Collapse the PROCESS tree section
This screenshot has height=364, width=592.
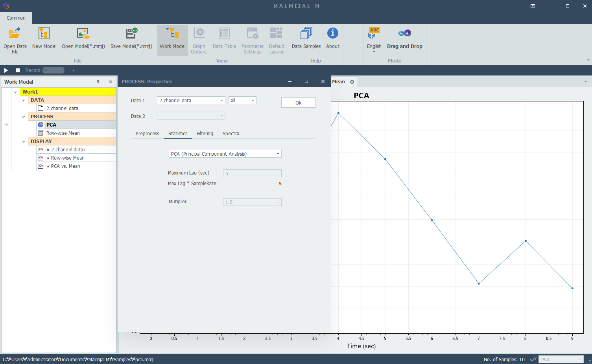pyautogui.click(x=24, y=117)
